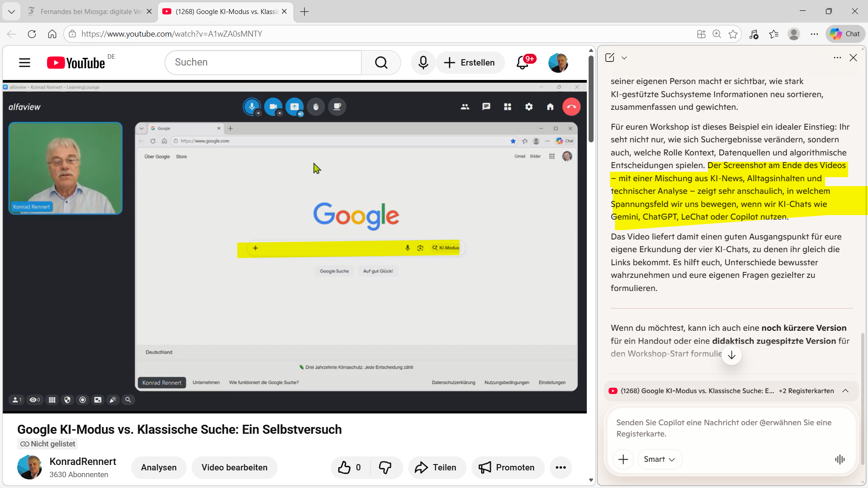Screen dimensions: 868x488
Task: Click the scroll-to-bottom arrow in Copilot
Action: [x=731, y=355]
